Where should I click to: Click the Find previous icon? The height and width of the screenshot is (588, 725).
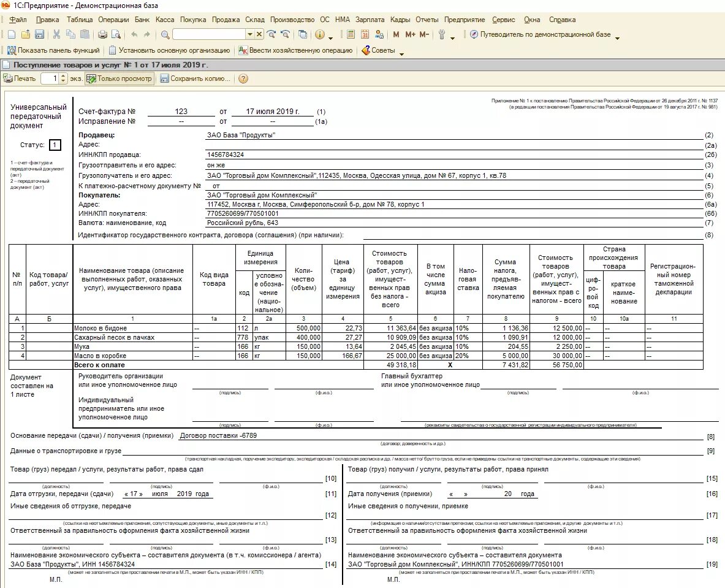[x=286, y=34]
